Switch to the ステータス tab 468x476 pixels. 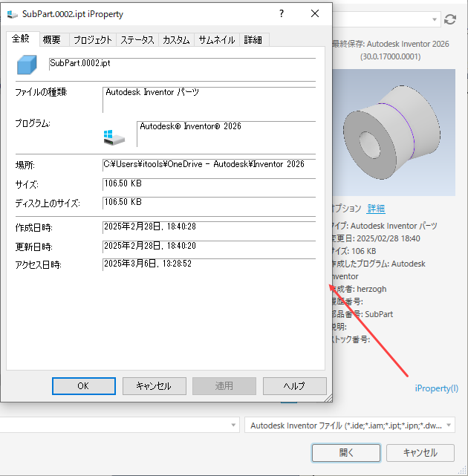(137, 40)
